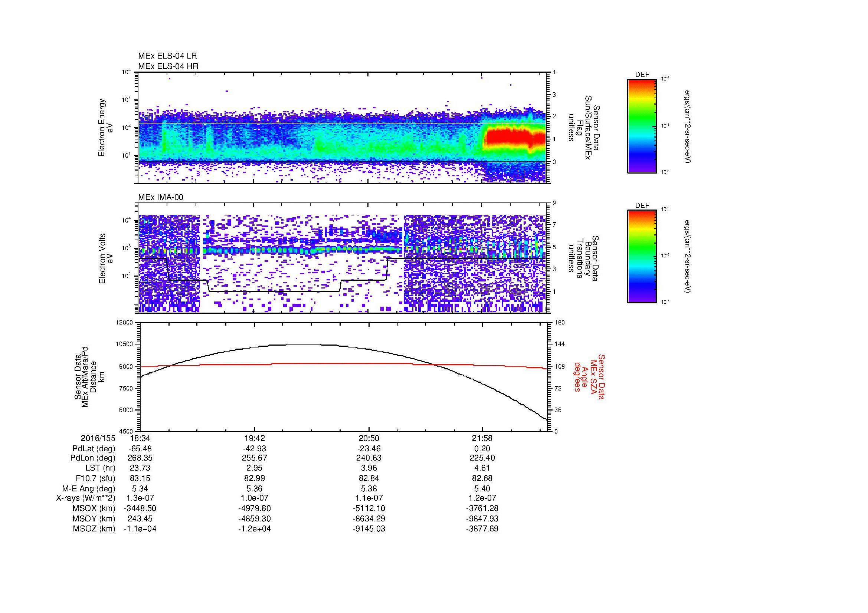Click the MSOZ value '-3877.69'

pos(482,529)
